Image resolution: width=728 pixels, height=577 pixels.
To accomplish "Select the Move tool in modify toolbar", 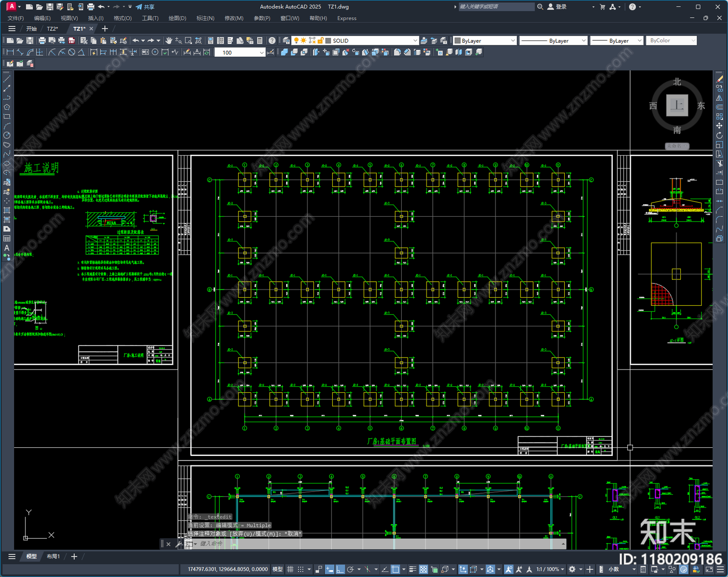I will pyautogui.click(x=719, y=126).
